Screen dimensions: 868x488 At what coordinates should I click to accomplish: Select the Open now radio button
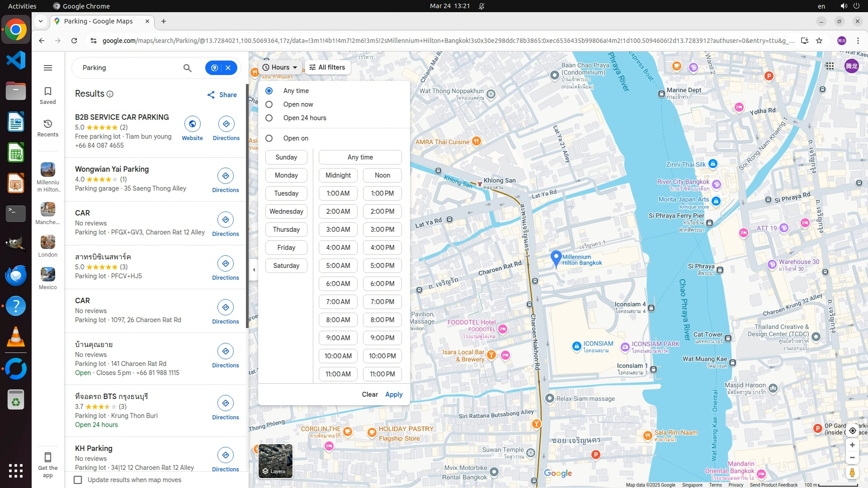coord(269,104)
